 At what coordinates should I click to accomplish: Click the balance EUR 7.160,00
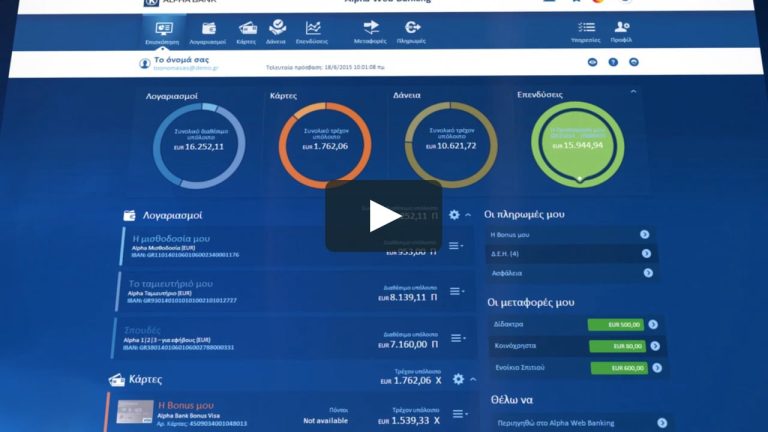pyautogui.click(x=408, y=344)
